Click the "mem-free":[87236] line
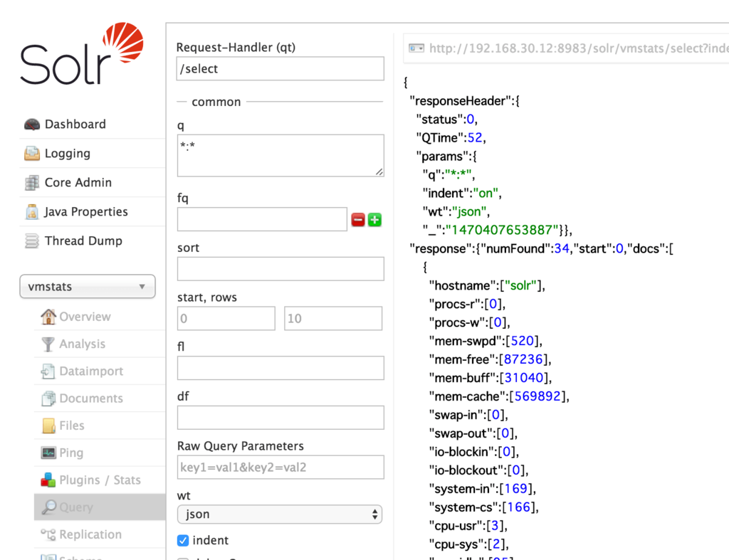Image resolution: width=729 pixels, height=560 pixels. (490, 359)
